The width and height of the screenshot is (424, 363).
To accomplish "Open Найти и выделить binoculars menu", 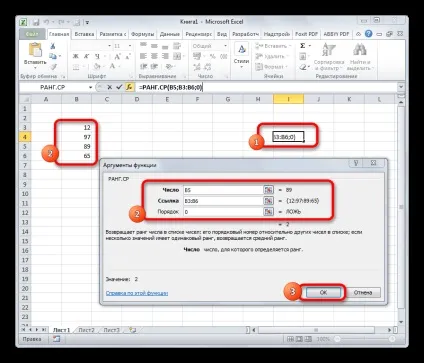I will pos(360,57).
